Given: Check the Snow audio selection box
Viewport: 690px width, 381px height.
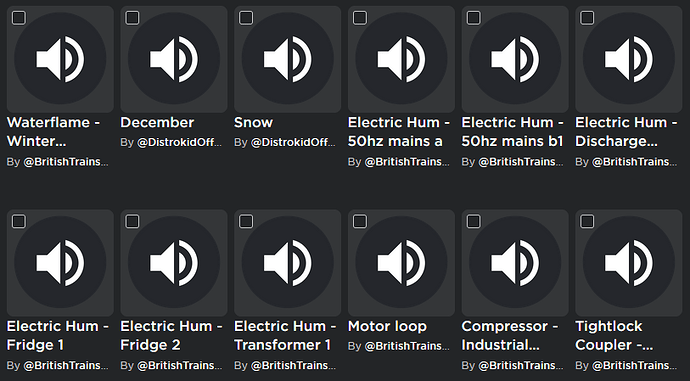Looking at the screenshot, I should [246, 18].
